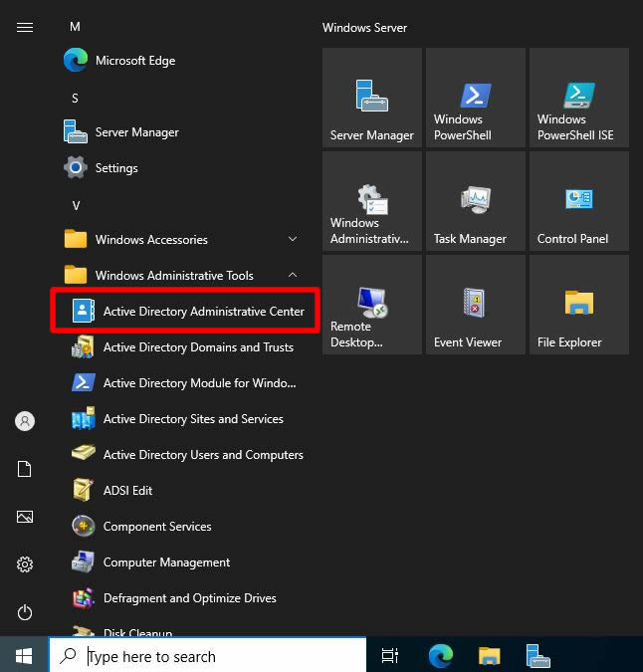Open Settings in the app list
The image size is (643, 672).
[x=183, y=168]
